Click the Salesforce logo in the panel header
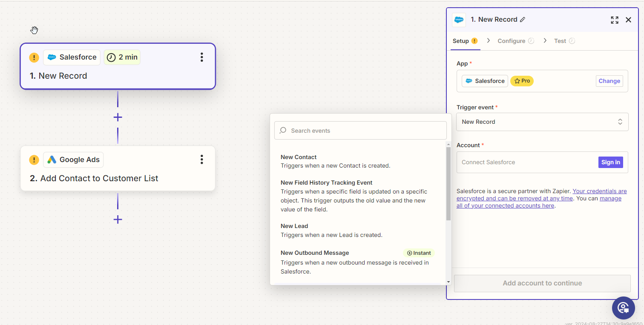This screenshot has height=325, width=644. pyautogui.click(x=459, y=20)
